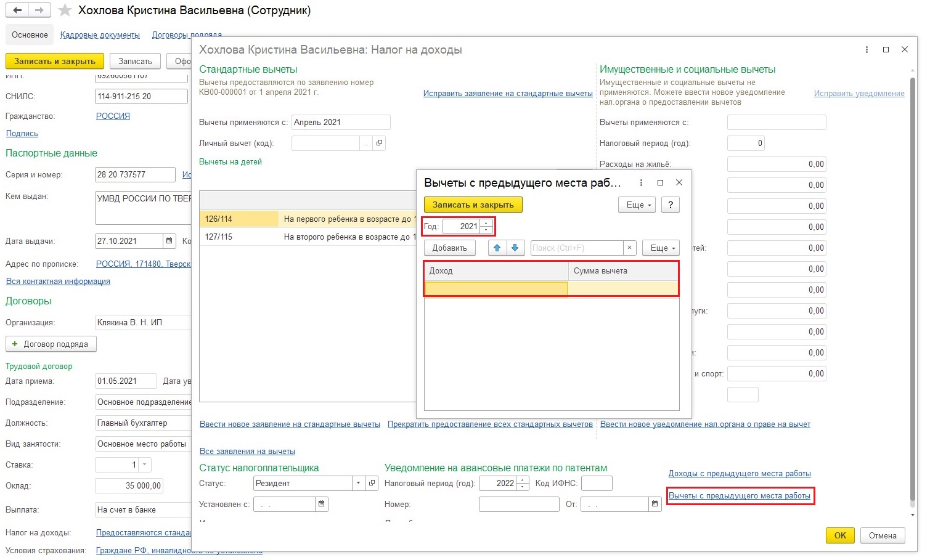Viewport: 930px width, 560px height.
Task: Click the Код ИФНС input field
Action: (597, 483)
